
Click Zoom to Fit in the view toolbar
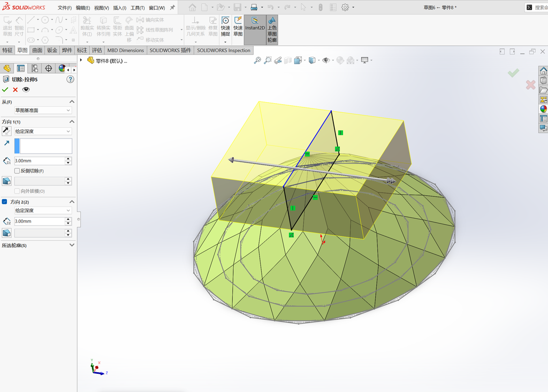click(x=257, y=60)
